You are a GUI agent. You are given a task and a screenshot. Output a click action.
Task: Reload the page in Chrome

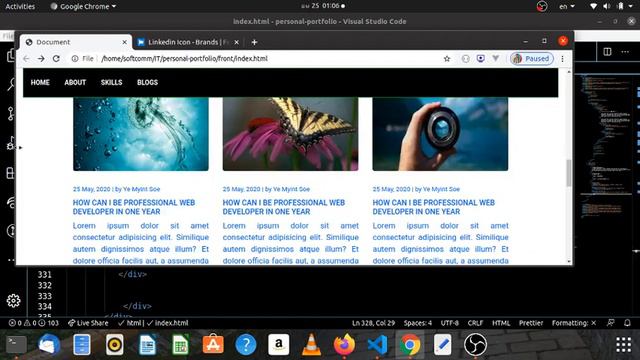(56, 59)
